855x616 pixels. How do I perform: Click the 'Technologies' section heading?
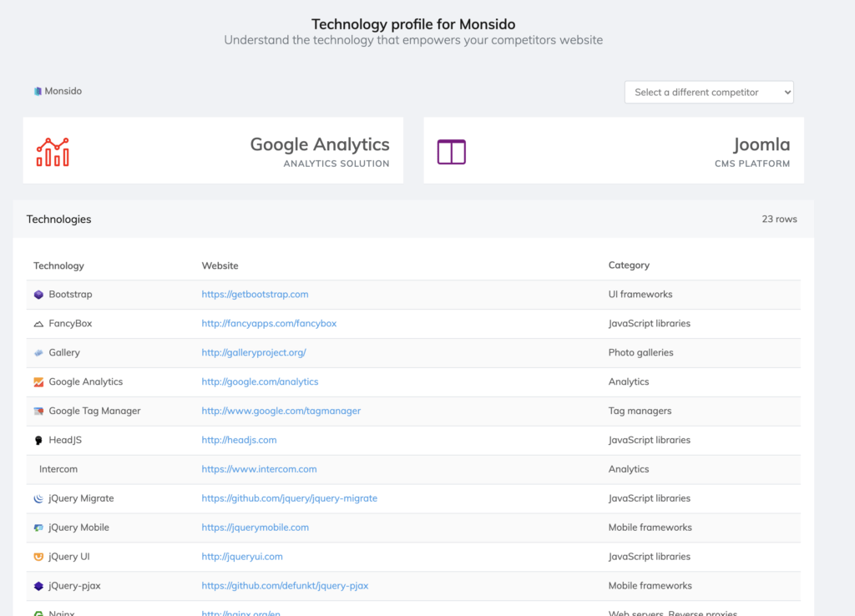click(59, 220)
